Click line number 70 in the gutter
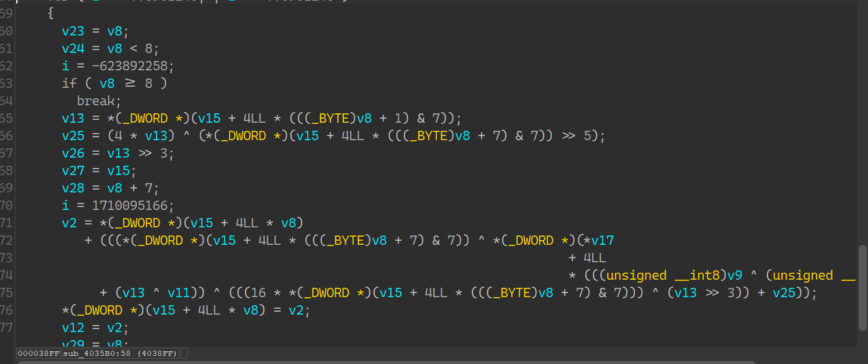This screenshot has height=364, width=868. (x=6, y=206)
